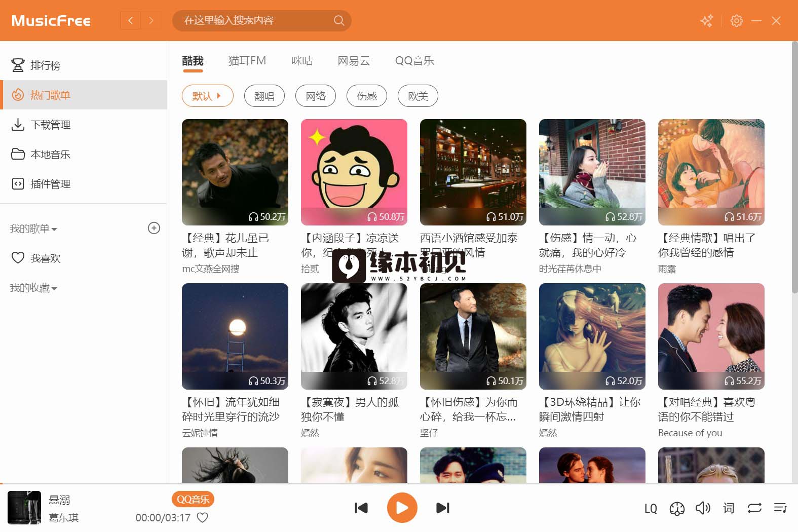Filter by 网络 tag
Screen dimensions: 798x532
(316, 96)
